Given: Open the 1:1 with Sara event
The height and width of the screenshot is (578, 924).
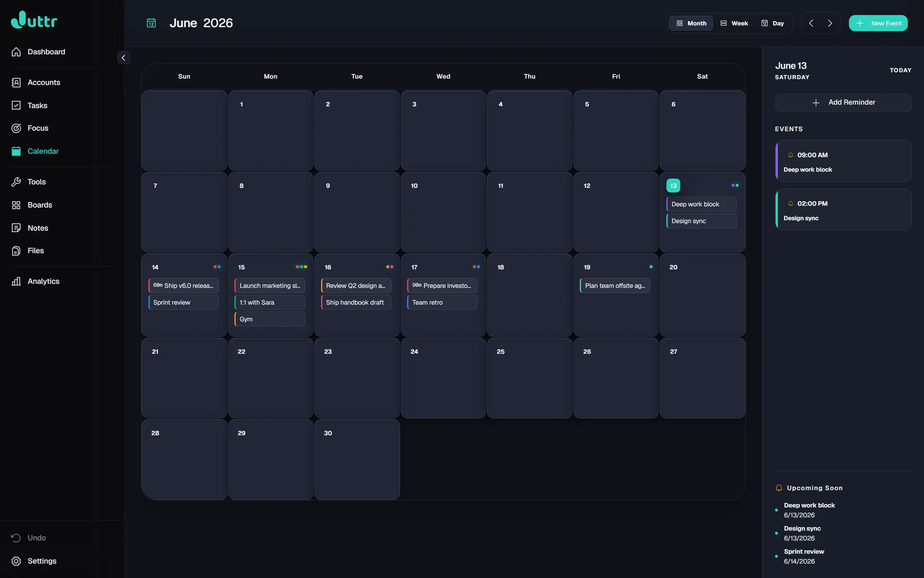Looking at the screenshot, I should click(269, 302).
